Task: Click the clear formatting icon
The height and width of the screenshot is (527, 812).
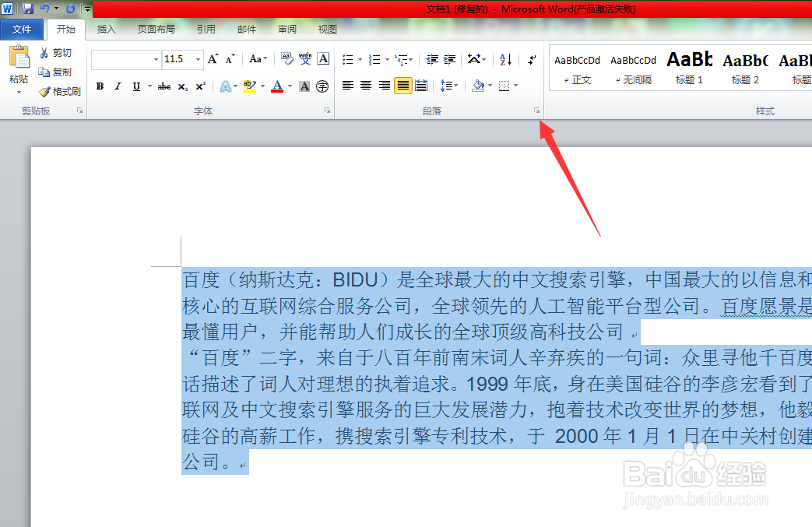Action: tap(287, 59)
